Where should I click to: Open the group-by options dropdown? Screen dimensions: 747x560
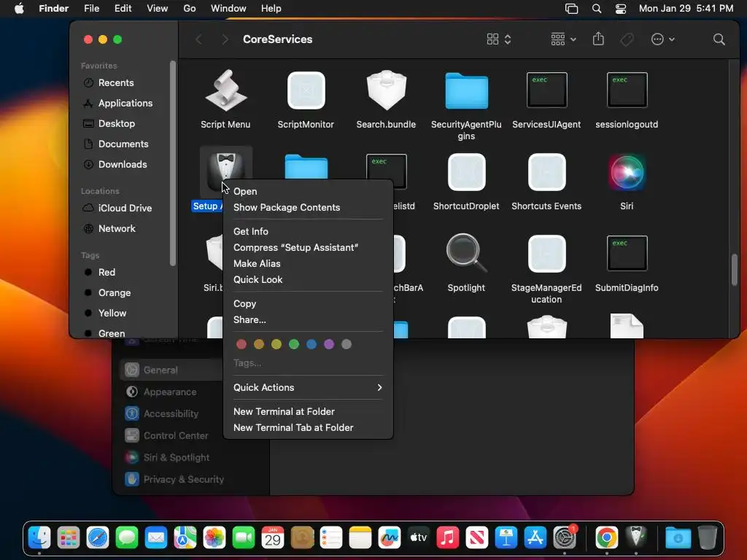click(x=563, y=39)
